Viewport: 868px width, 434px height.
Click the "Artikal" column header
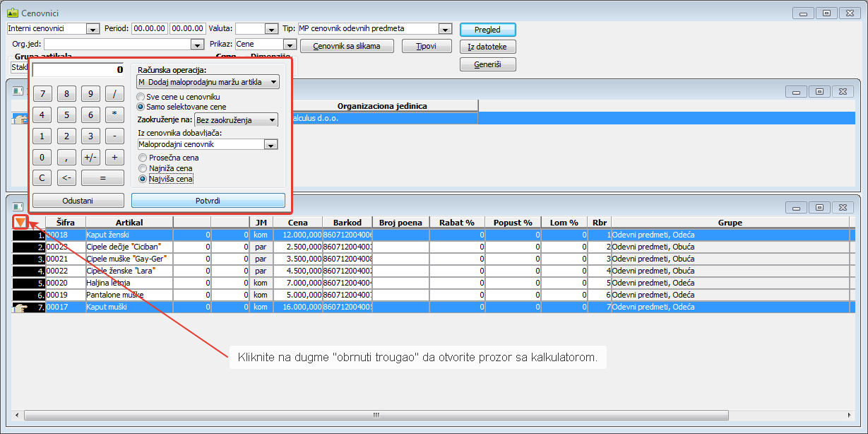pyautogui.click(x=129, y=223)
